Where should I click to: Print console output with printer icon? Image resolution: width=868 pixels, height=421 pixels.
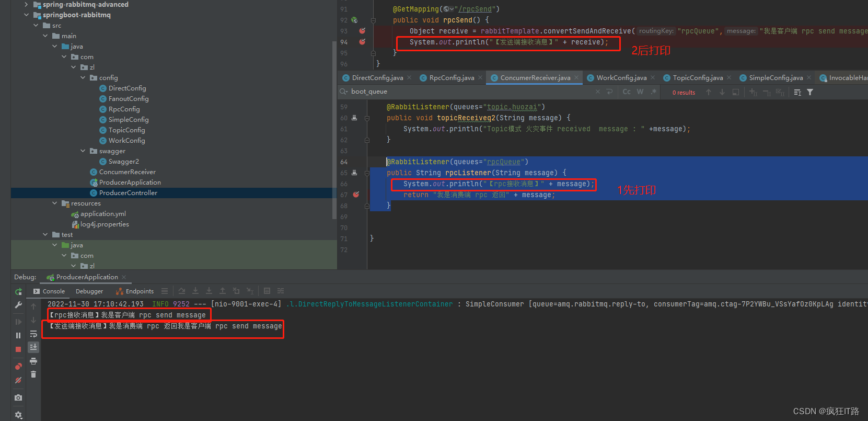click(33, 361)
